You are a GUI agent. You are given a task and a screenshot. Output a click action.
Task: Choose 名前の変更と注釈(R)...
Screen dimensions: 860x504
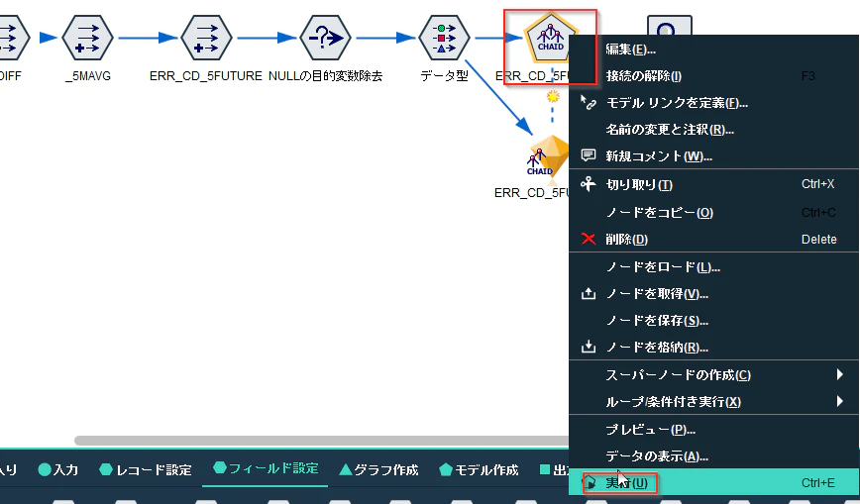[x=714, y=130]
